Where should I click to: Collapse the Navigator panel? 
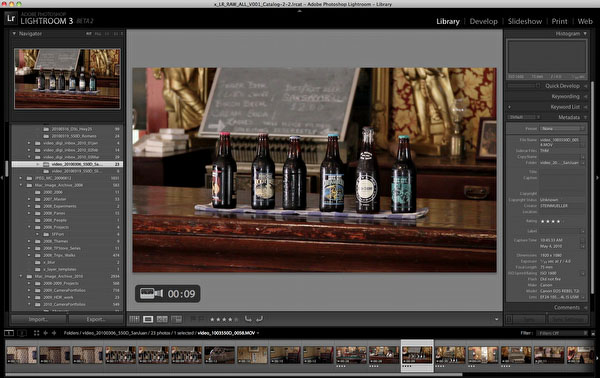tap(14, 34)
